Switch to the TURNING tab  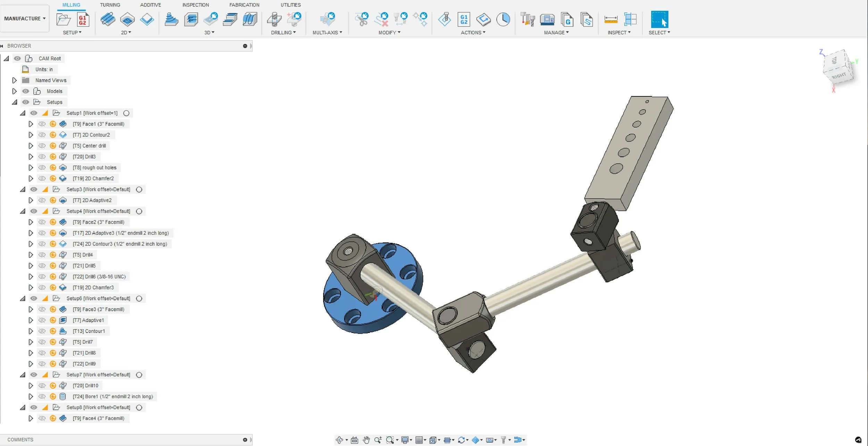click(110, 5)
